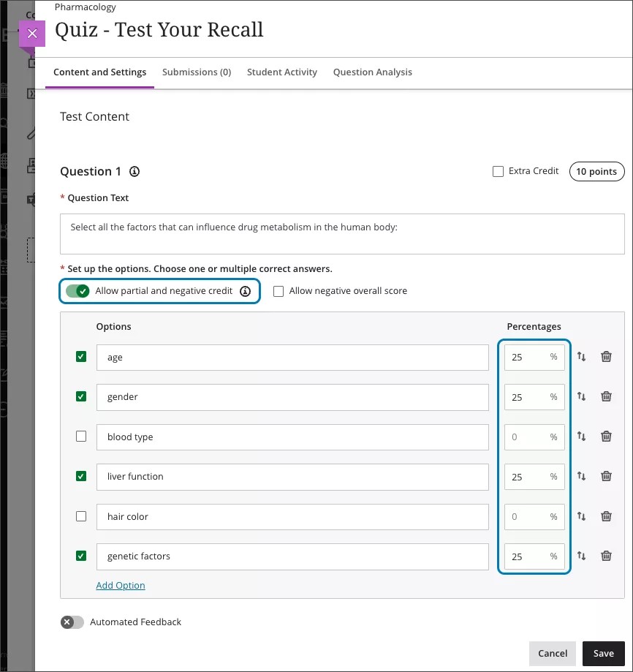Screen dimensions: 633x672
Task: View info about partial and negative credit
Action: [246, 290]
